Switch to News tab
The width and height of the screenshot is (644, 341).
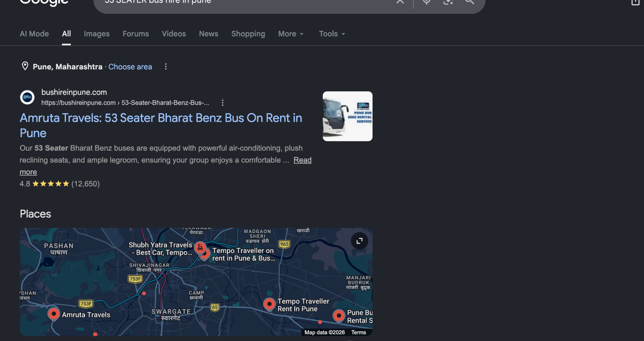tap(208, 34)
